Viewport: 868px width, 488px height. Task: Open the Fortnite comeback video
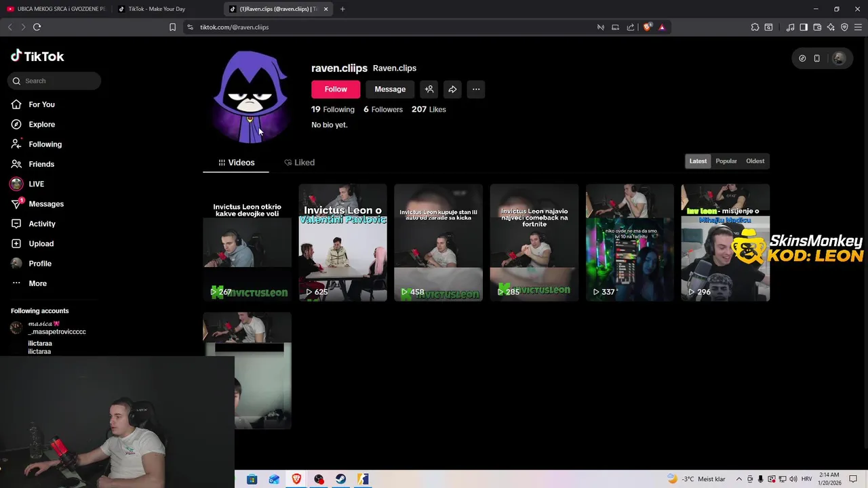(534, 243)
